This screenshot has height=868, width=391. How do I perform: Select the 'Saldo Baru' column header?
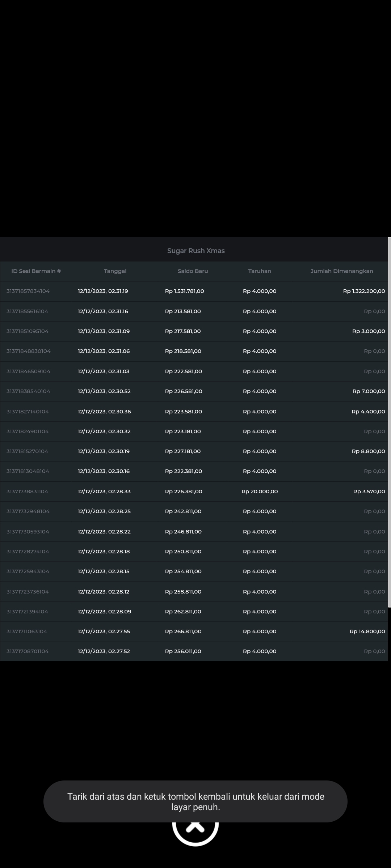pos(193,271)
